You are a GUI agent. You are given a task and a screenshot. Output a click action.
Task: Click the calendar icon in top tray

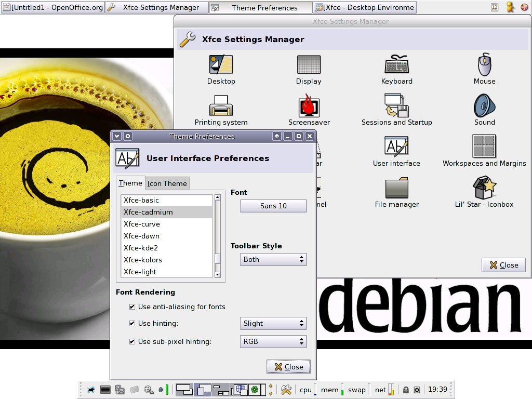point(495,7)
